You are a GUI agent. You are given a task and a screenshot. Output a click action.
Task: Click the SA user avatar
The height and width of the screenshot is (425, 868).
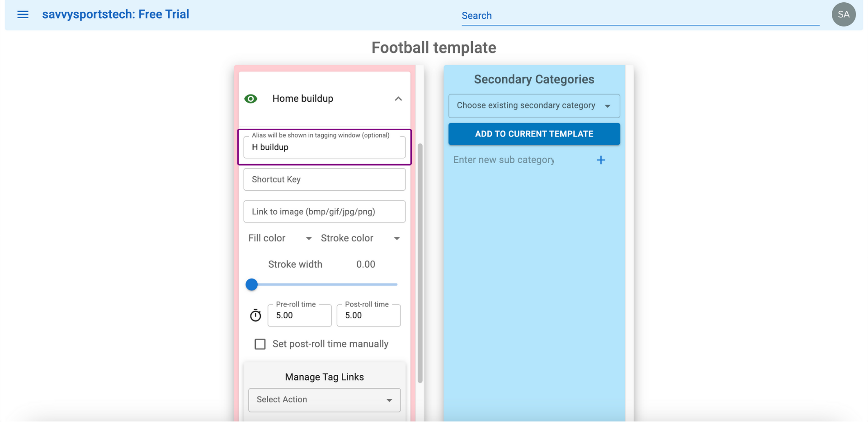[x=844, y=14]
